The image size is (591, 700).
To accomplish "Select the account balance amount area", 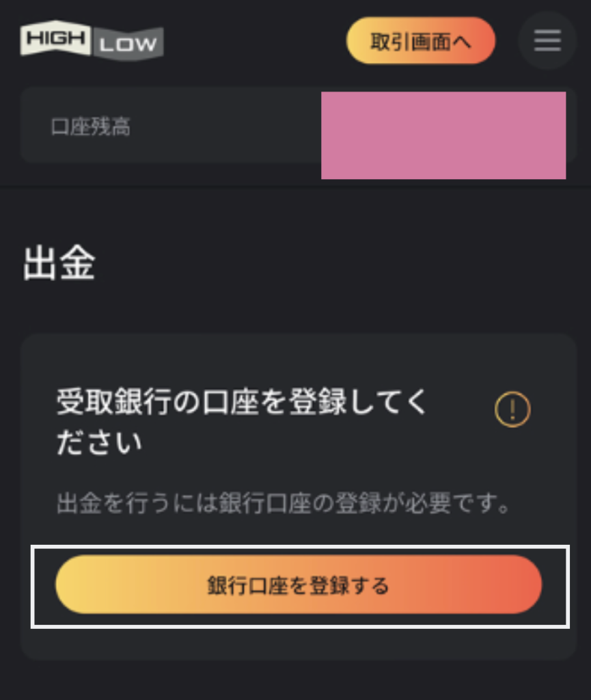I will [x=443, y=135].
